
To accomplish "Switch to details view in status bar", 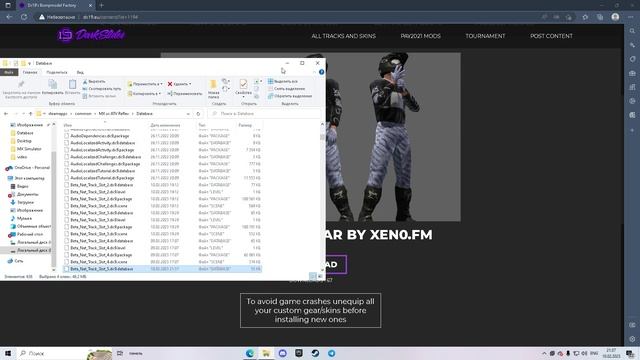I will (x=313, y=276).
